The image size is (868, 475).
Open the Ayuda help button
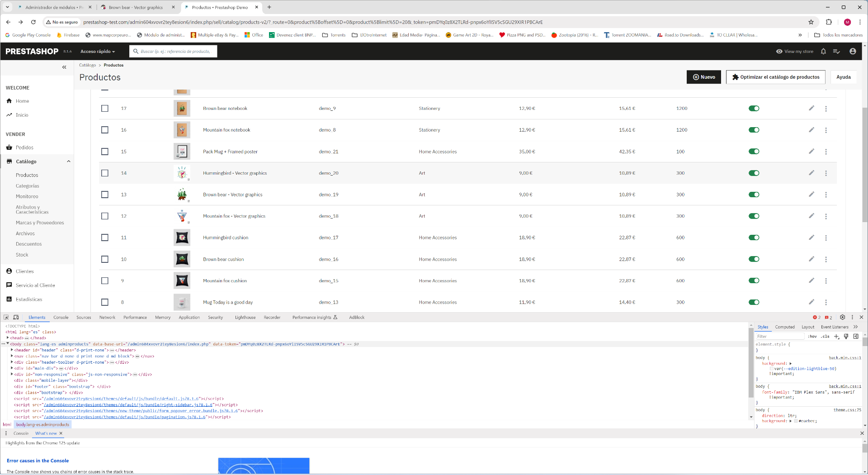(x=844, y=77)
